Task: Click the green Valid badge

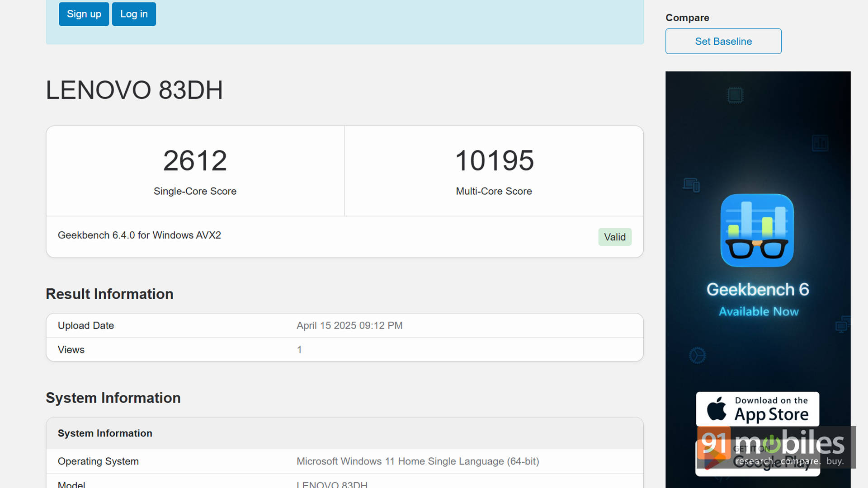Action: pos(615,237)
